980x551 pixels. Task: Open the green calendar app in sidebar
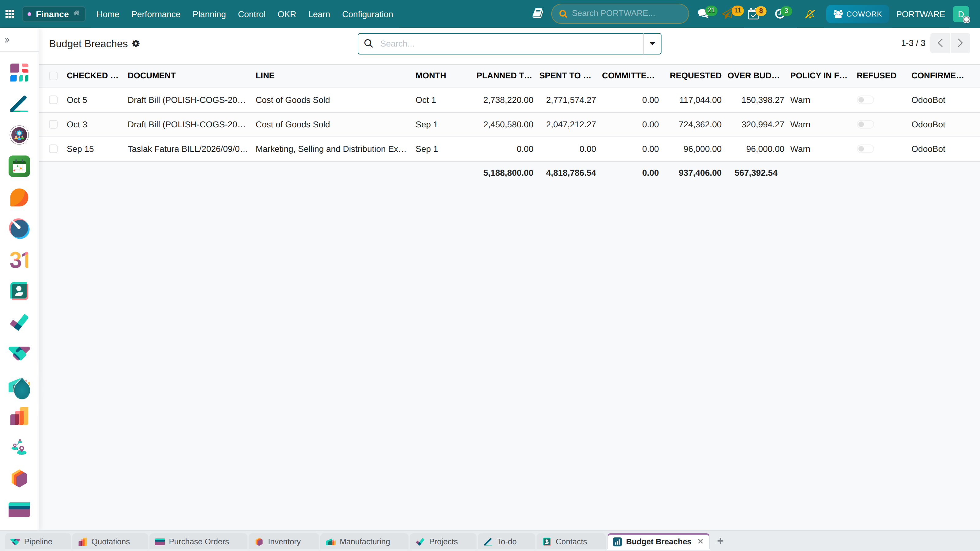[x=19, y=166]
